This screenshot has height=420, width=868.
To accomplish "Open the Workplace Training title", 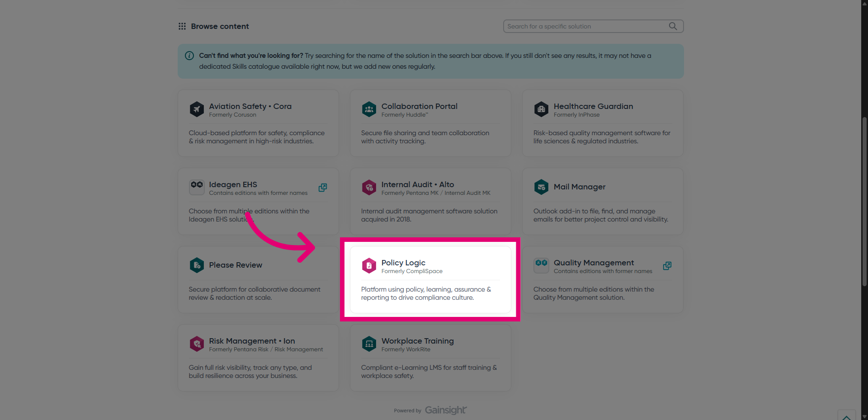I will click(x=417, y=341).
